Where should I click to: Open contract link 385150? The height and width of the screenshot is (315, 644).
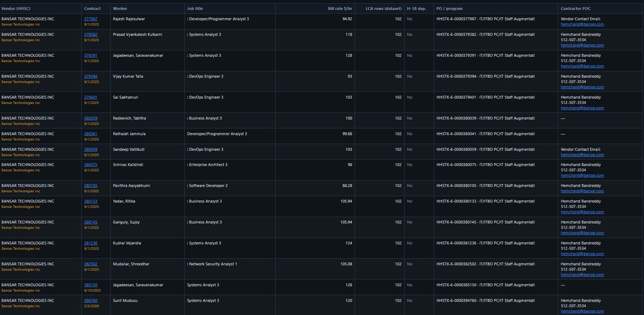tap(91, 285)
